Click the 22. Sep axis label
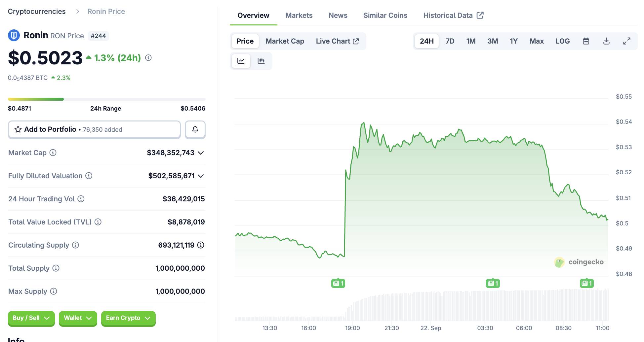Screen dimensions: 644x342 [431, 328]
